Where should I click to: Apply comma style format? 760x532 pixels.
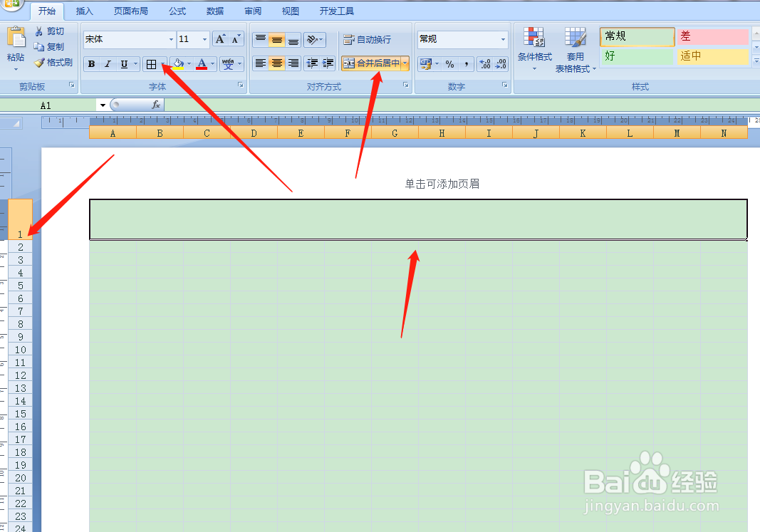tap(467, 64)
